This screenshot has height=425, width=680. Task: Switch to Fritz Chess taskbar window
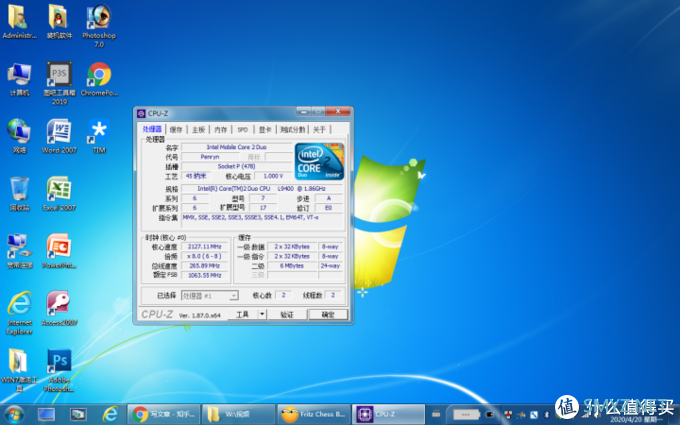pos(314,415)
